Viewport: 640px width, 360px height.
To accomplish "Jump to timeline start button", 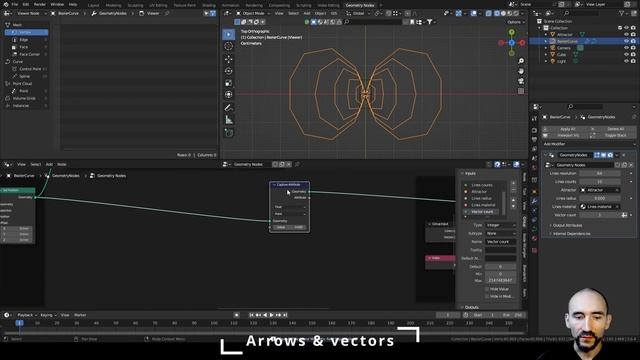I will click(x=251, y=315).
